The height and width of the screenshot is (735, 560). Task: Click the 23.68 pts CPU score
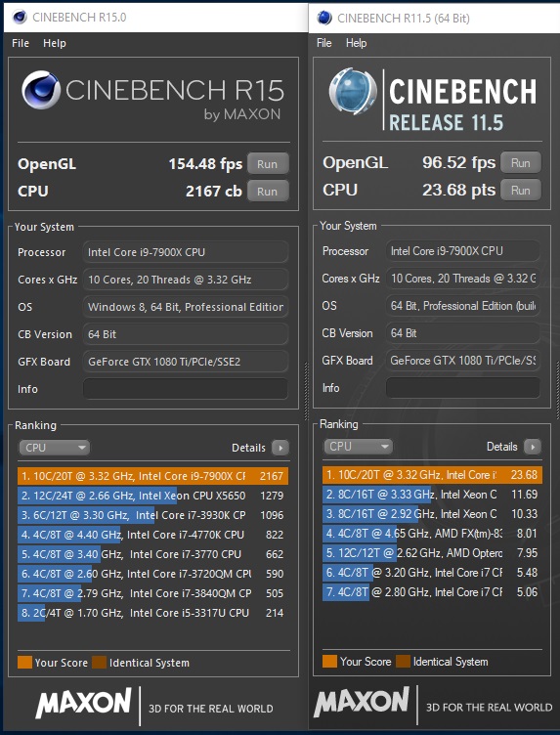pos(458,190)
